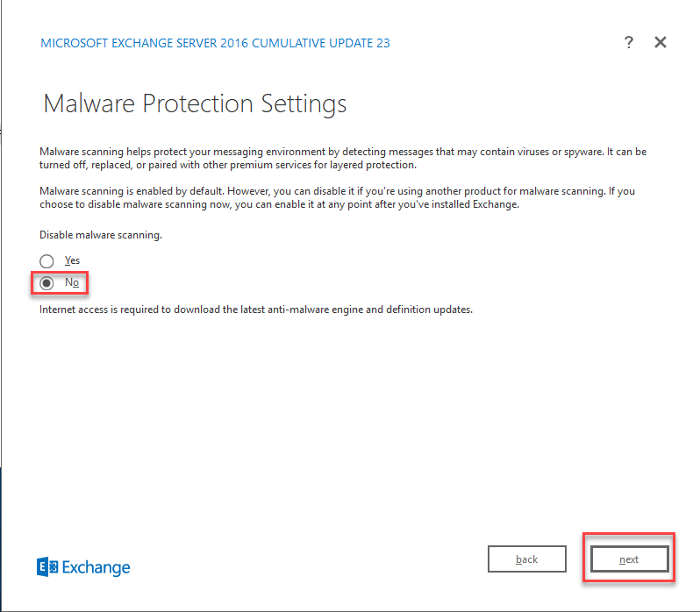Screen dimensions: 700x612
Task: Click the word 'Settings' in the heading
Action: (x=304, y=103)
